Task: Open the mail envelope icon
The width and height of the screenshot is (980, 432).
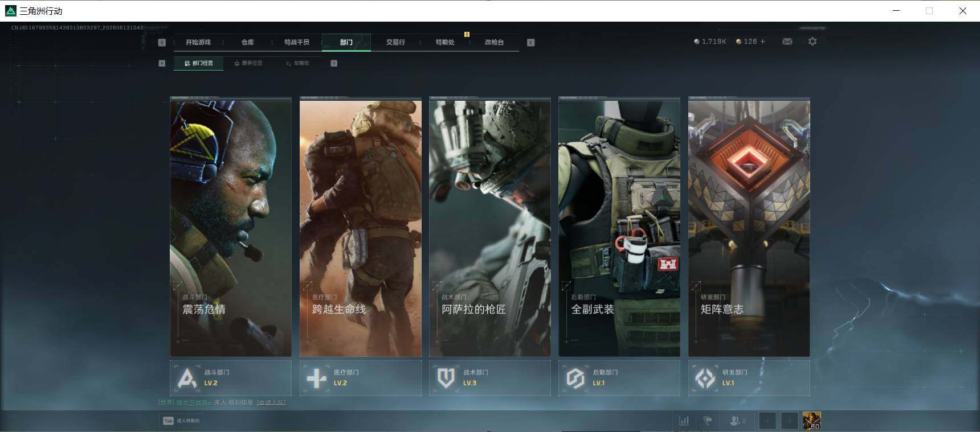Action: (787, 42)
